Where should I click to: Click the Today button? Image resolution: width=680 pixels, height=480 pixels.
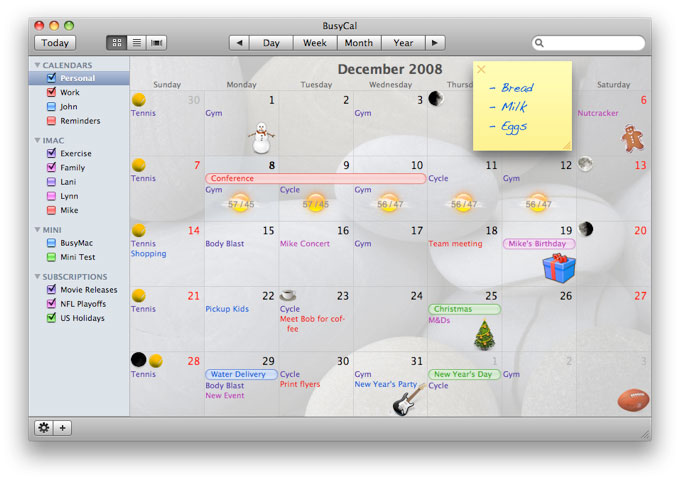(55, 42)
